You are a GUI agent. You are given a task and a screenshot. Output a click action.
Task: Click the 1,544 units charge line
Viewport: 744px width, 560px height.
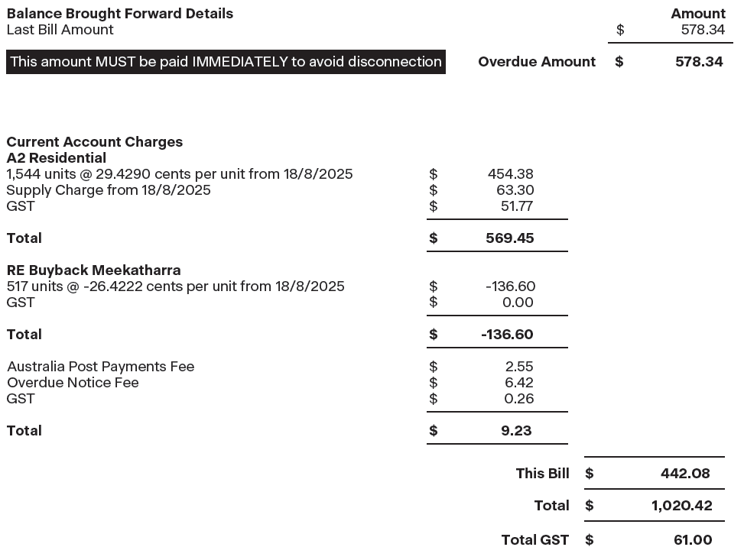(x=180, y=174)
